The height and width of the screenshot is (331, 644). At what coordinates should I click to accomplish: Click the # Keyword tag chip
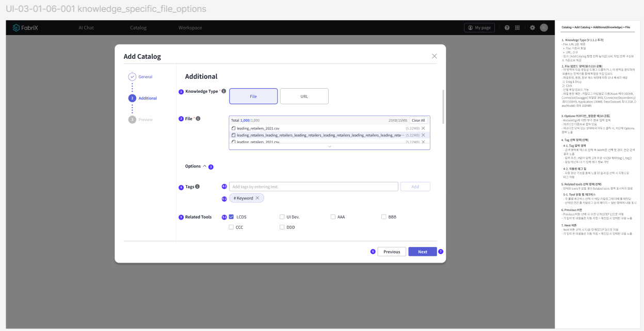[247, 198]
